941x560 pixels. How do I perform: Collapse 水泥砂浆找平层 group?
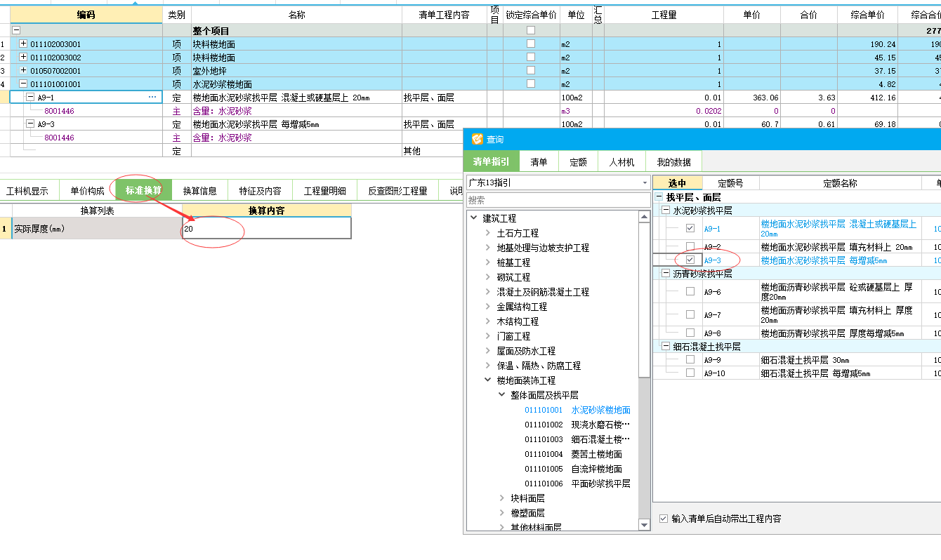point(666,211)
